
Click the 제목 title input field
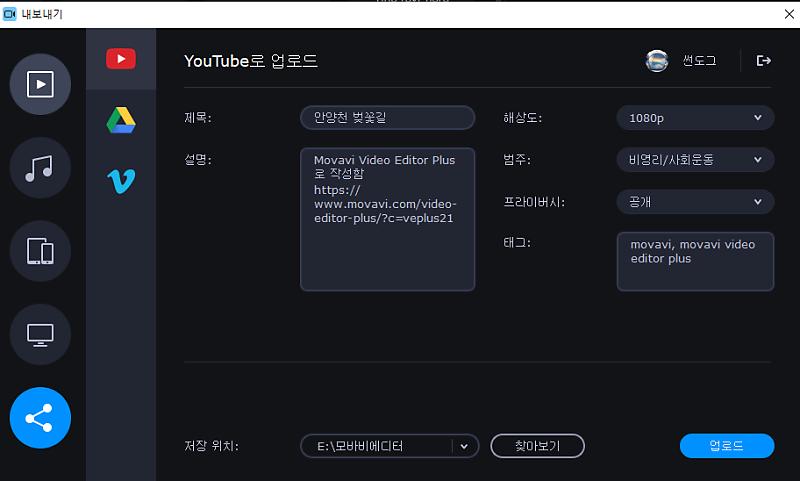click(388, 118)
